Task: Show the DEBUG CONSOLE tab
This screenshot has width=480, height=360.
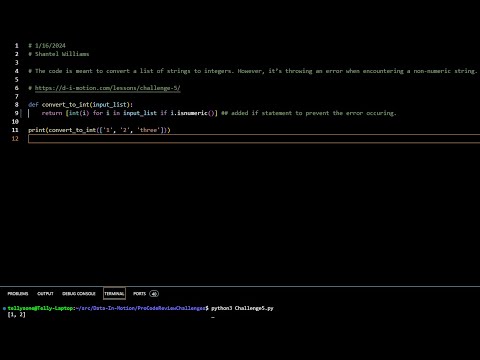Action: [x=79, y=294]
